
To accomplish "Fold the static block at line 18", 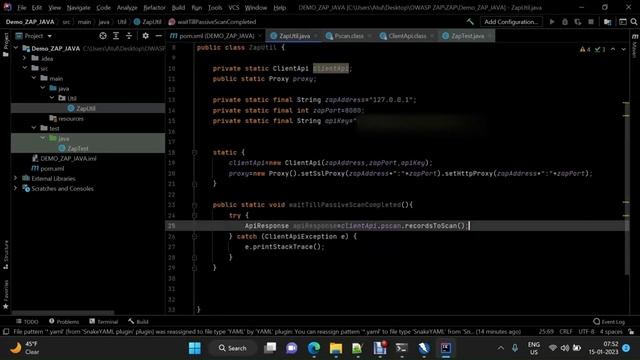I will 195,152.
